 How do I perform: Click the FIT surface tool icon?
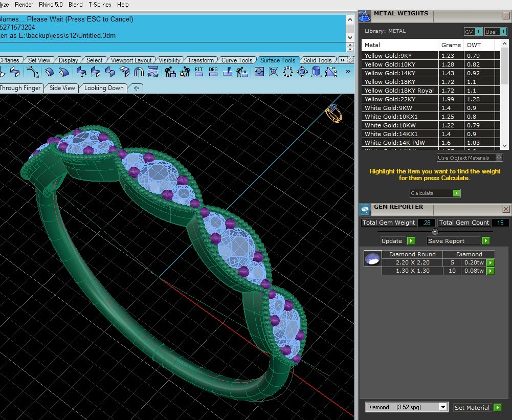coord(199,72)
